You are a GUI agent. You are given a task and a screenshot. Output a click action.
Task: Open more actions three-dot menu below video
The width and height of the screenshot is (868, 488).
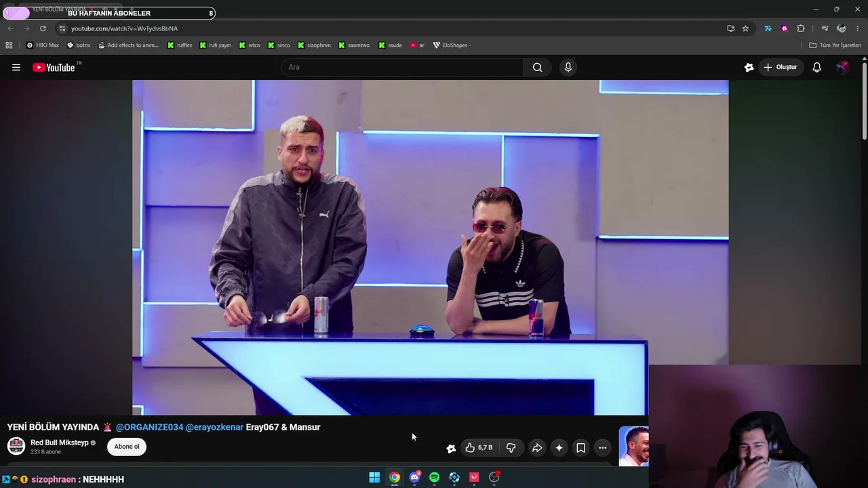point(602,447)
